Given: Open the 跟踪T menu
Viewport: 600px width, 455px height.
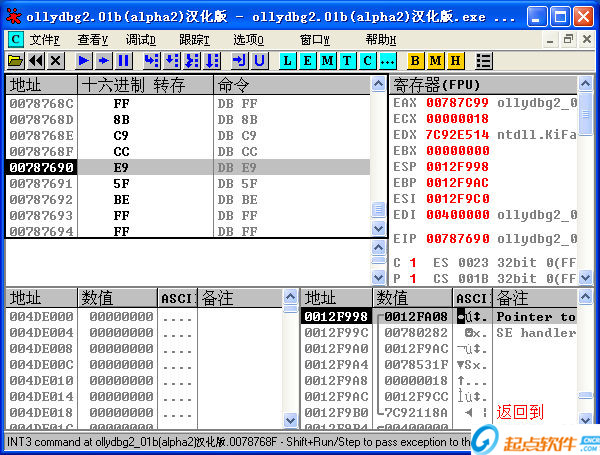Looking at the screenshot, I should coord(194,39).
